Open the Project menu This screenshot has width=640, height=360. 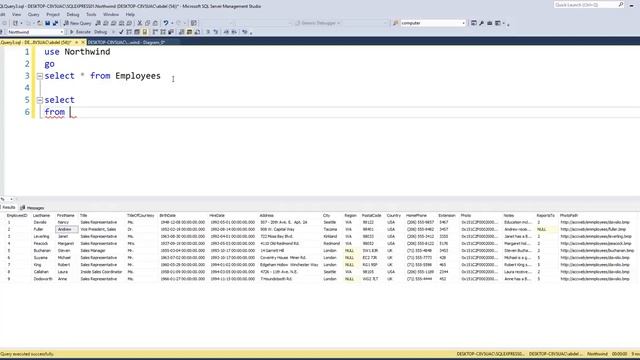(x=53, y=14)
